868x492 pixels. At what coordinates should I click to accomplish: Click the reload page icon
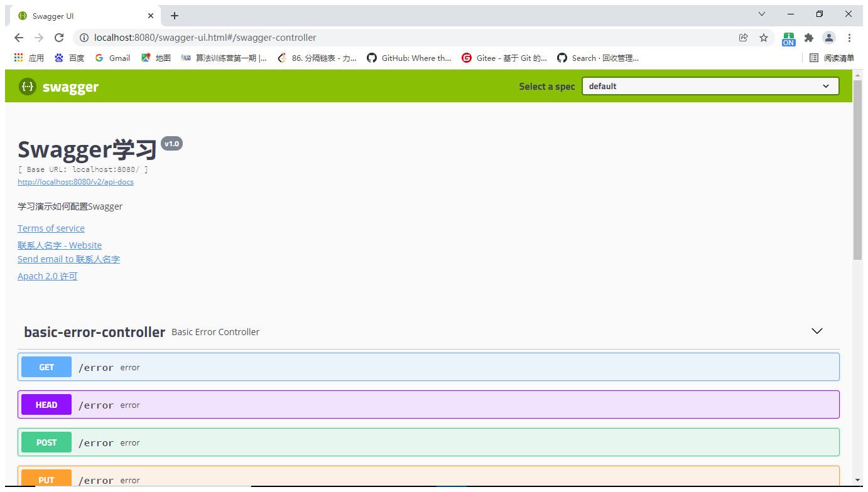(59, 38)
